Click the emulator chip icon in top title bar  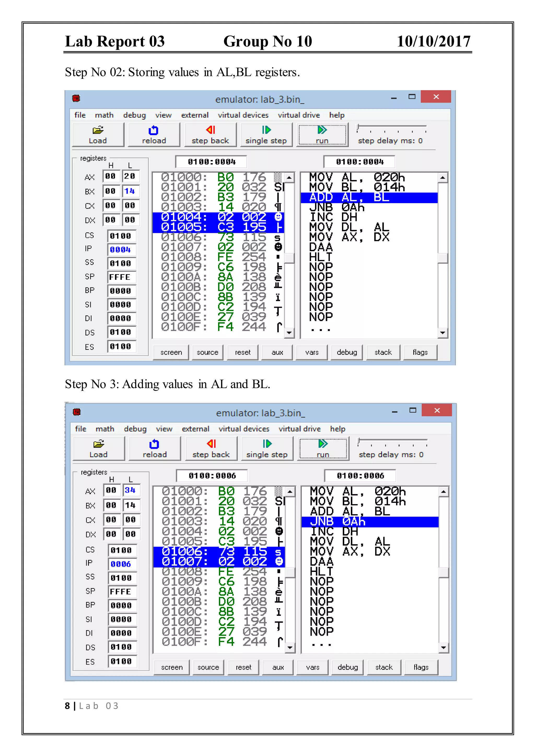click(x=76, y=98)
